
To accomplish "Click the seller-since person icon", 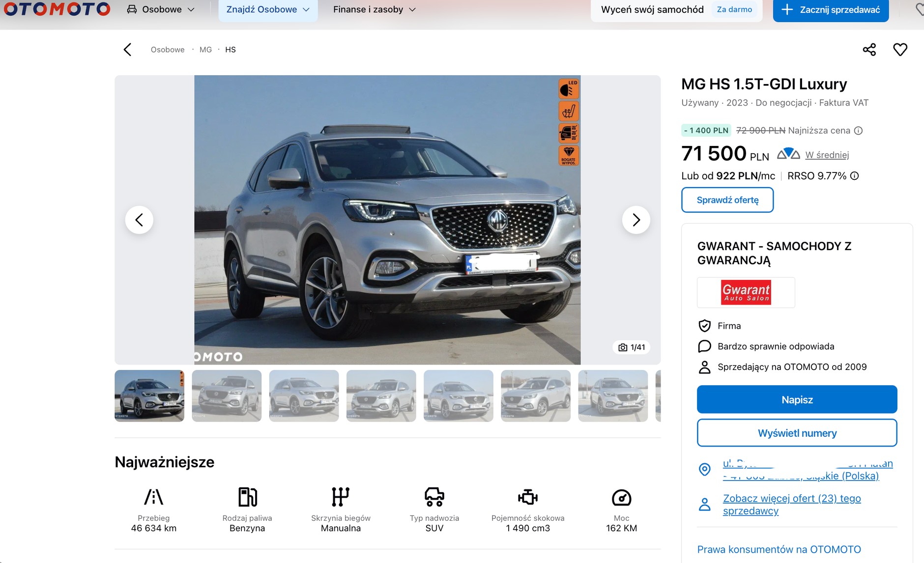I will 705,367.
